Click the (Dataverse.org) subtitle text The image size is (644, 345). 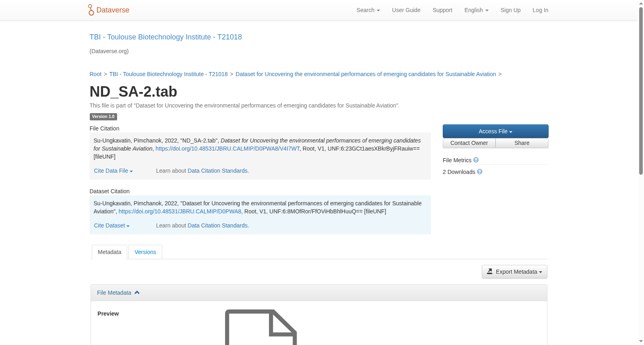point(109,51)
